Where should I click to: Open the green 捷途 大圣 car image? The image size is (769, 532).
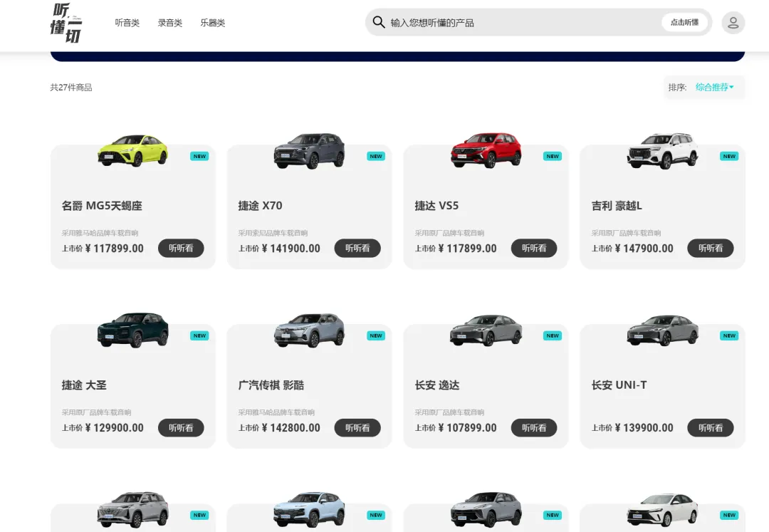coord(133,330)
